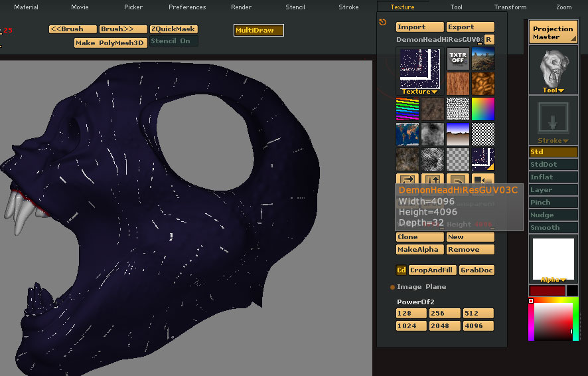Click the Invert texture icon
This screenshot has height=376, width=588.
tap(483, 179)
